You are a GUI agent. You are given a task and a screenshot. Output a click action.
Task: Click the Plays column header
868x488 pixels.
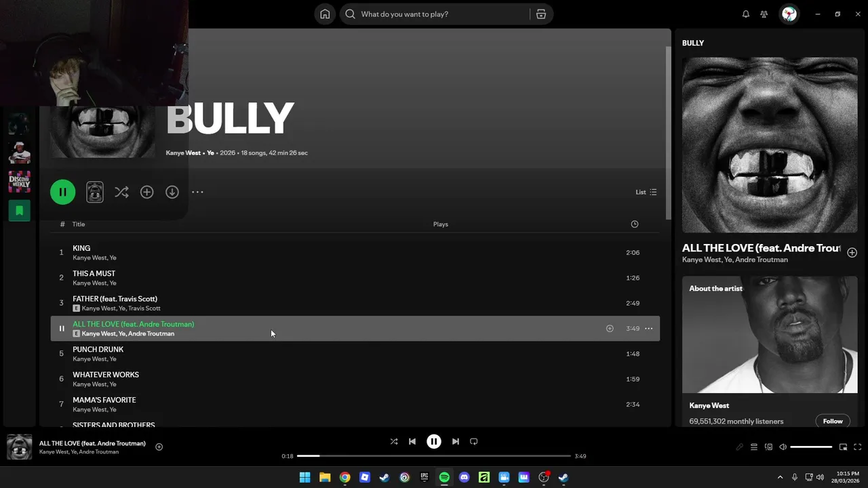[x=441, y=224]
